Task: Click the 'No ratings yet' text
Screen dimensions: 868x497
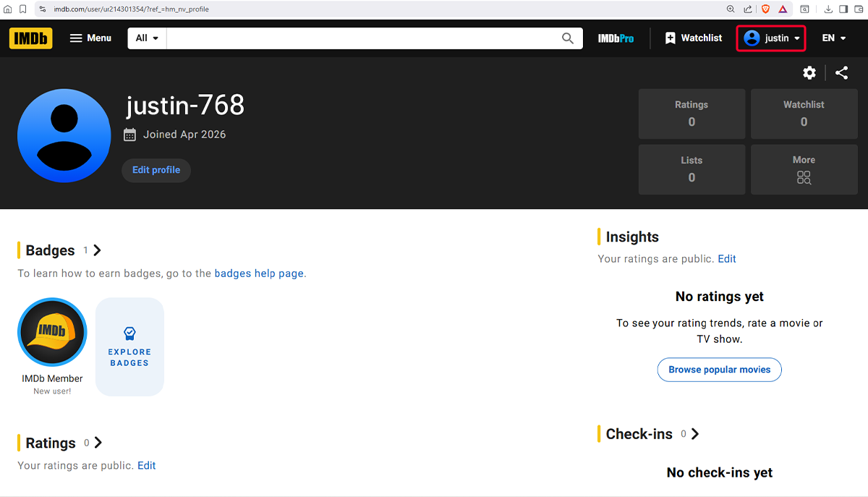Action: [x=719, y=297]
